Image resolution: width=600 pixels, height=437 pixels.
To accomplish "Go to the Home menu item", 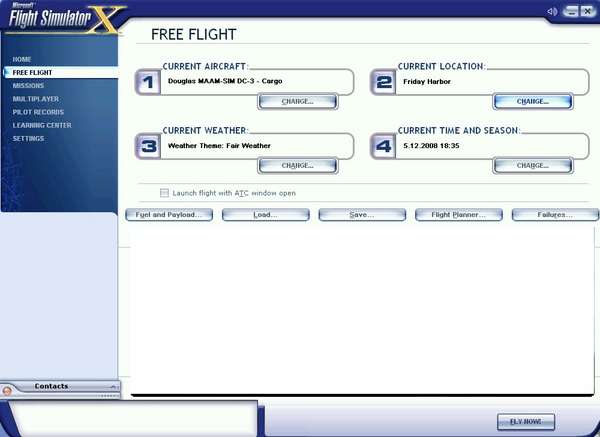I will [22, 59].
